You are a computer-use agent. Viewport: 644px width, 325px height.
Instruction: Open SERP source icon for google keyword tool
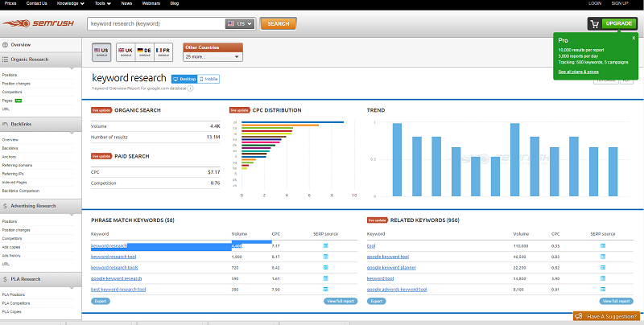point(603,257)
